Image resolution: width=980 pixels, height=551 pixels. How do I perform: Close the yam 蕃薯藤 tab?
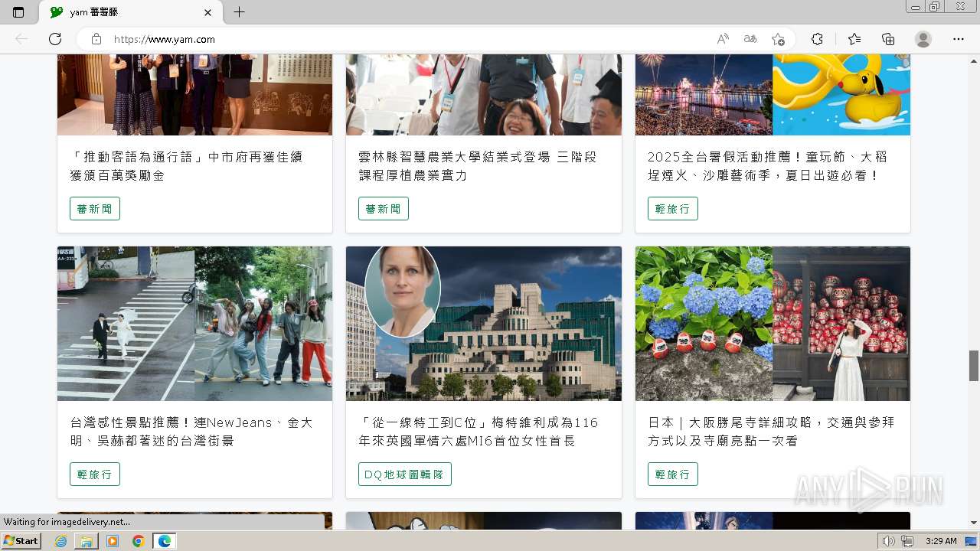207,12
